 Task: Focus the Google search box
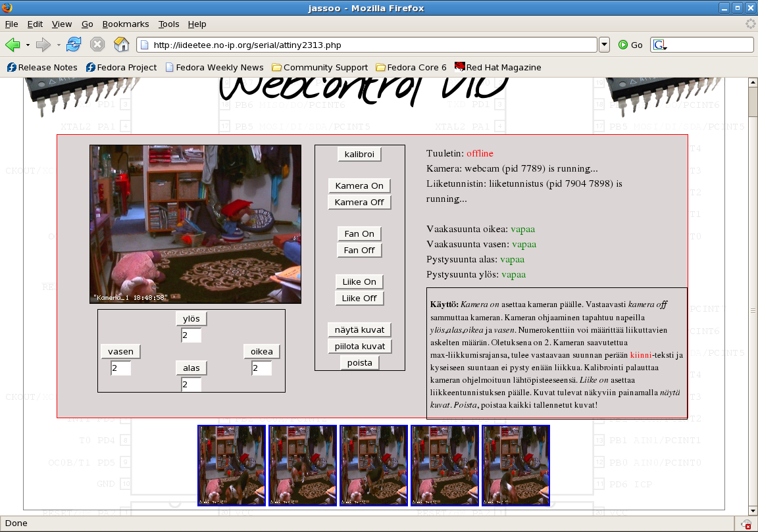point(710,45)
